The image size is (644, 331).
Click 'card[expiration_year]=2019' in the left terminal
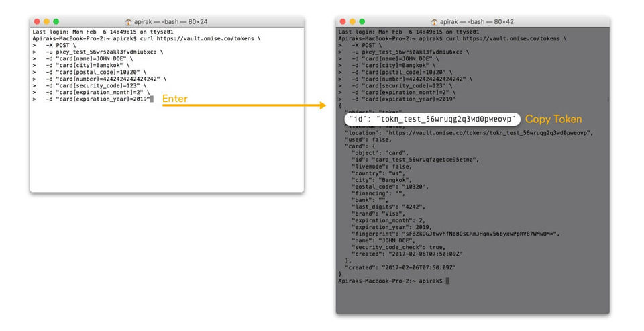tap(103, 99)
